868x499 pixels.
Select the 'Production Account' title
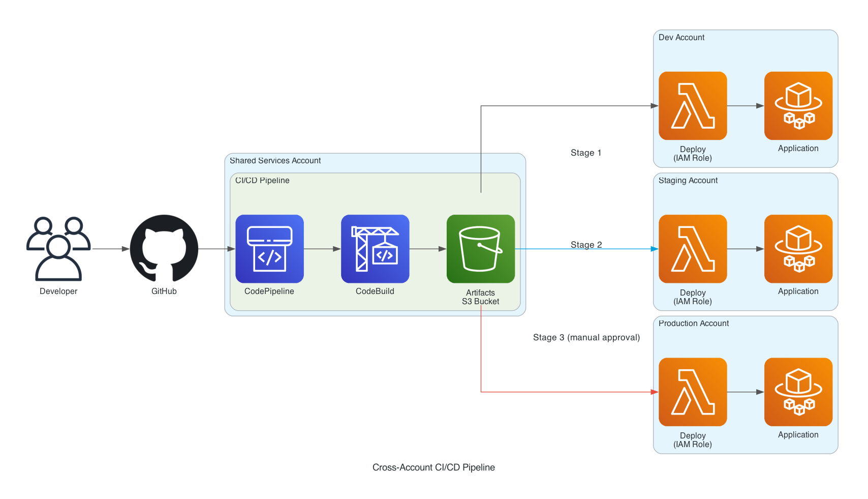click(694, 324)
